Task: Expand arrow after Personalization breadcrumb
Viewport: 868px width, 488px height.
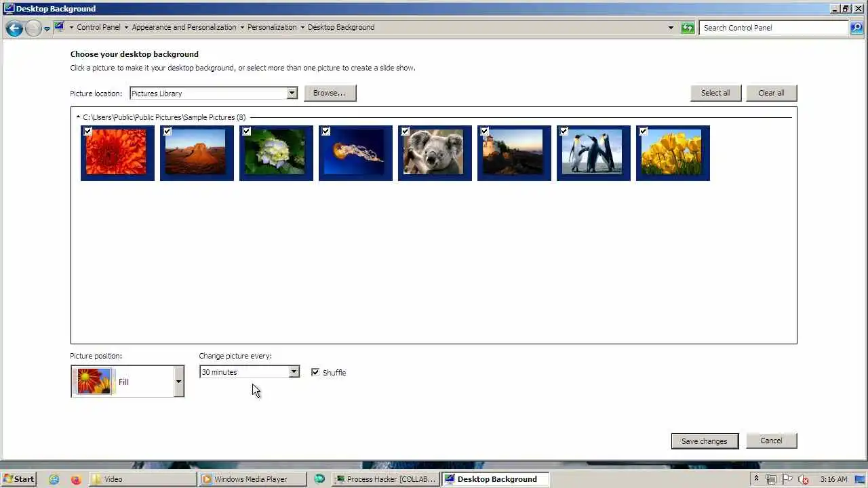Action: point(302,27)
